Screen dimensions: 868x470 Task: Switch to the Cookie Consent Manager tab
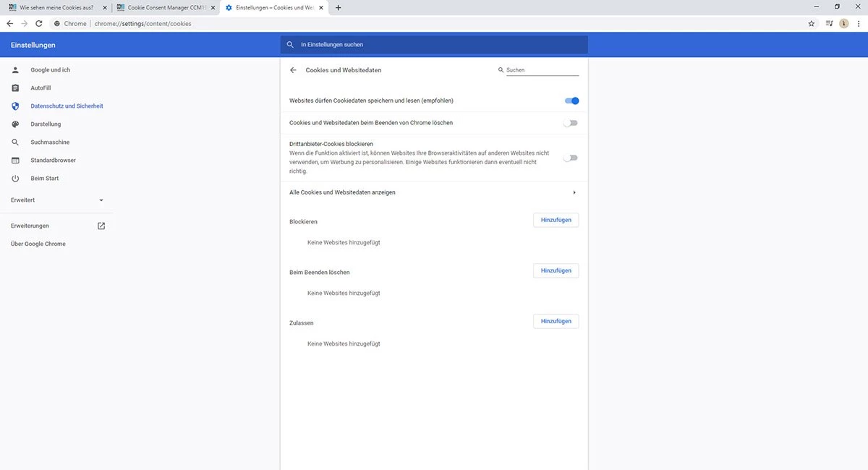click(x=165, y=7)
